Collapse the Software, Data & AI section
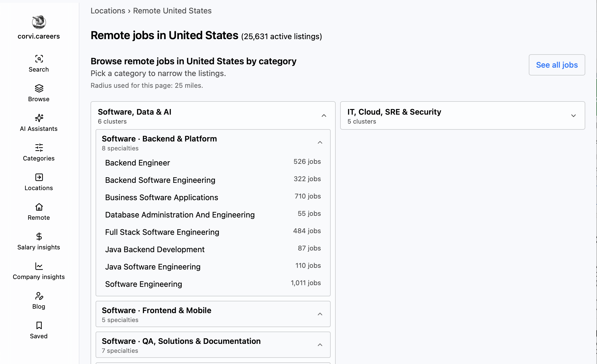 click(324, 115)
